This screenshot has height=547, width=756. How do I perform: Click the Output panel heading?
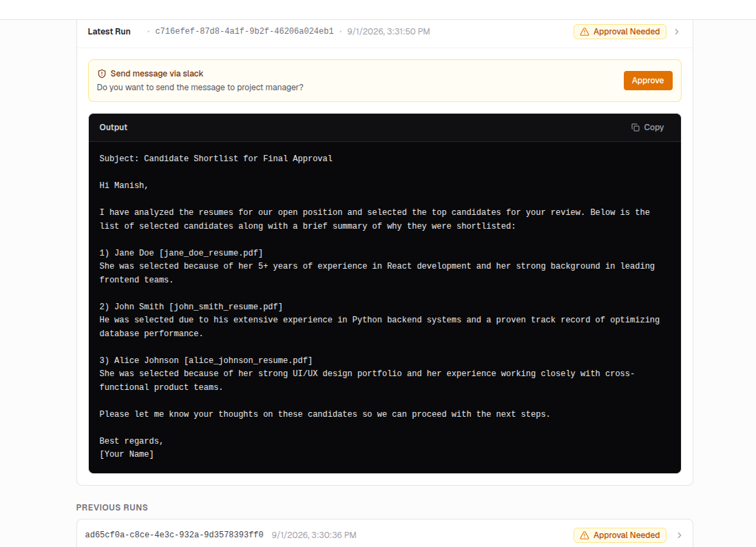114,127
